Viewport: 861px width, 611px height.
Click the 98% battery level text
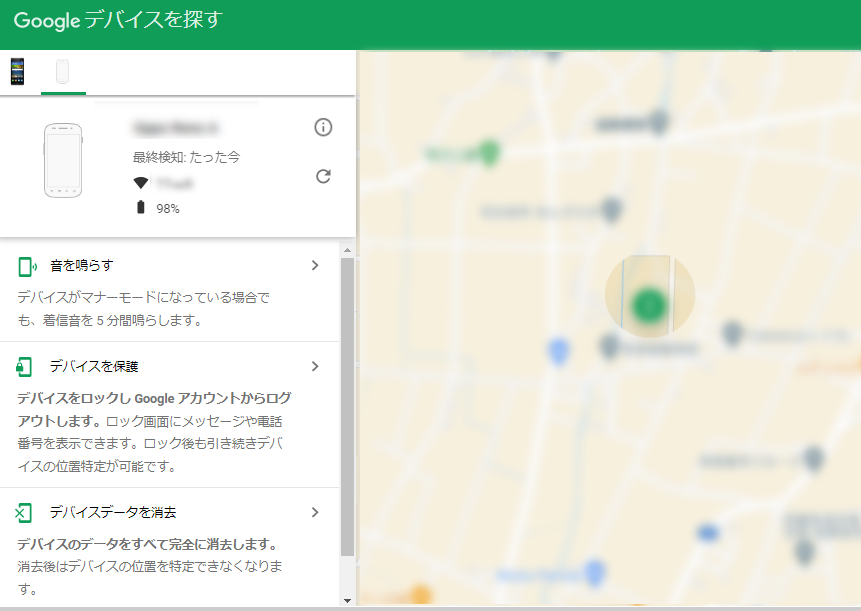pos(168,209)
